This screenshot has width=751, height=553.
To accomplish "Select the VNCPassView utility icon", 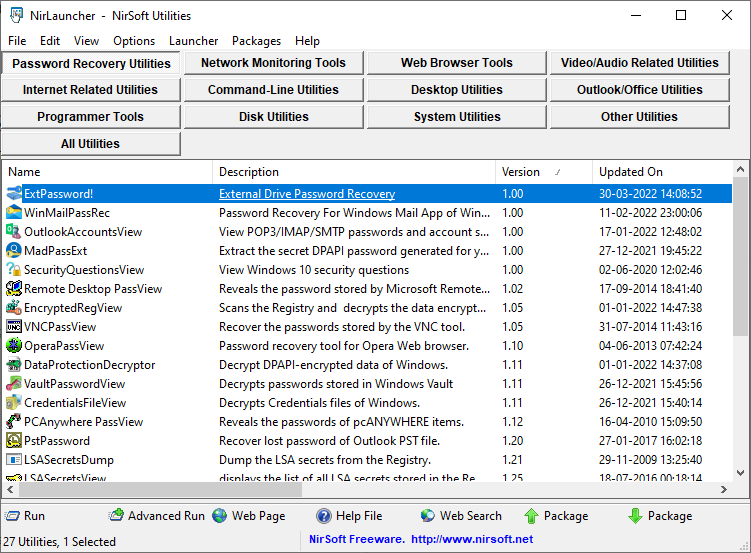I will point(14,327).
